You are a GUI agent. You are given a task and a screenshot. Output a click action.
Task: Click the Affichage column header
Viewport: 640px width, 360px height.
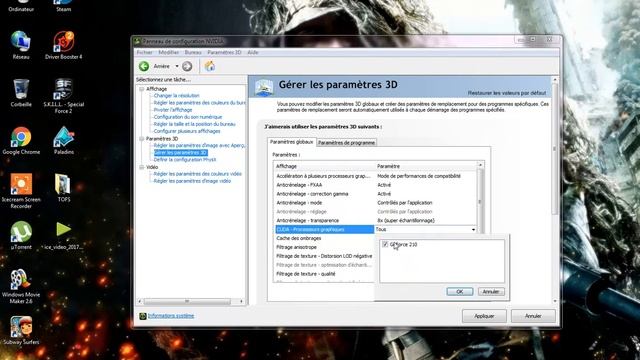[324, 167]
